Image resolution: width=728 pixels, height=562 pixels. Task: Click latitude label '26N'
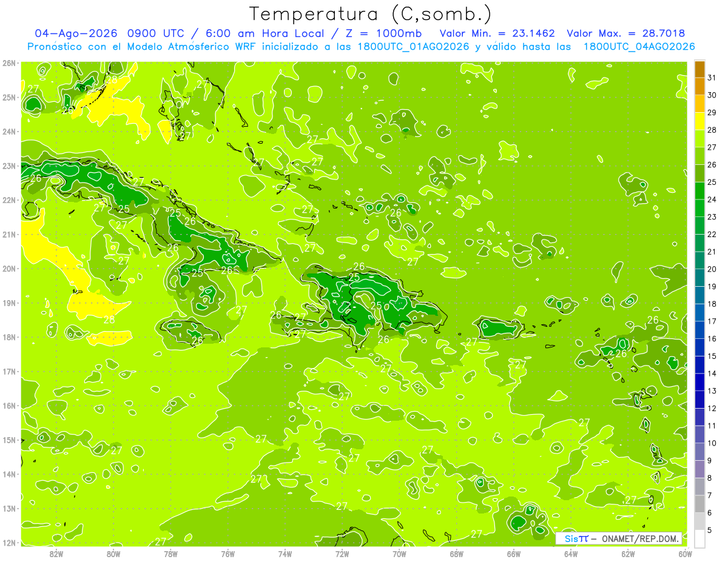pos(8,63)
